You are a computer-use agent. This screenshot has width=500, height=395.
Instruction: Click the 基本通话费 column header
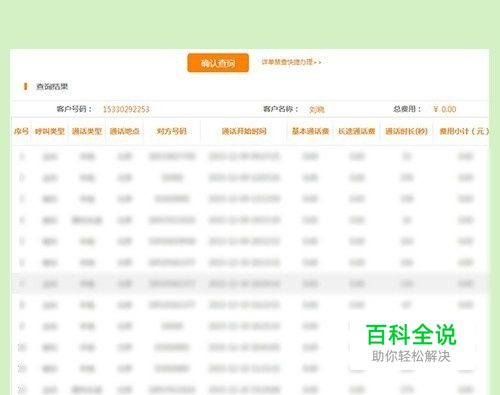tap(310, 131)
